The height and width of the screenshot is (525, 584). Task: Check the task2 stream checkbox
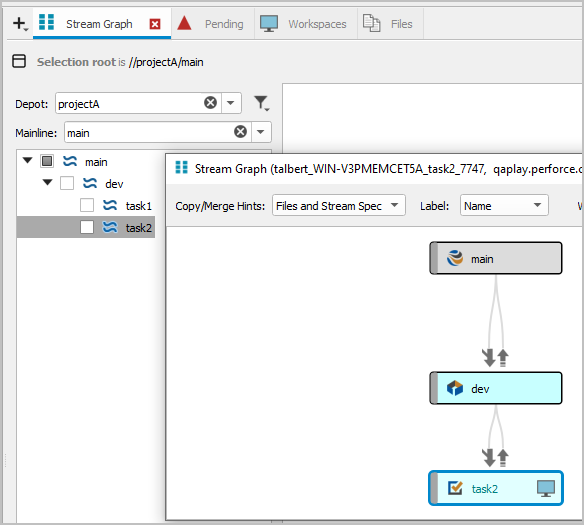coord(87,227)
